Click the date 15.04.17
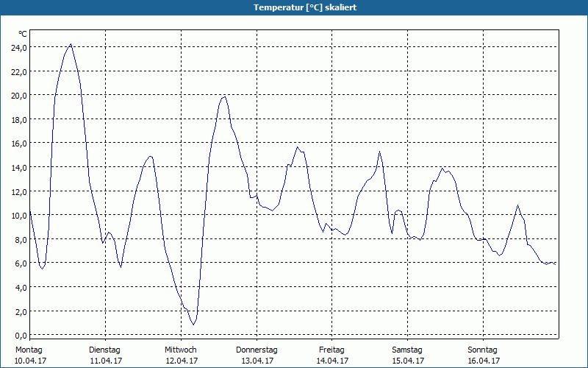The height and width of the screenshot is (368, 588). pos(409,361)
